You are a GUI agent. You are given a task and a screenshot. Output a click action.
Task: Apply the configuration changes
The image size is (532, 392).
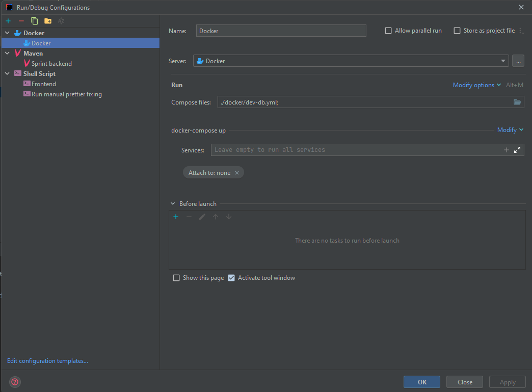(x=507, y=381)
